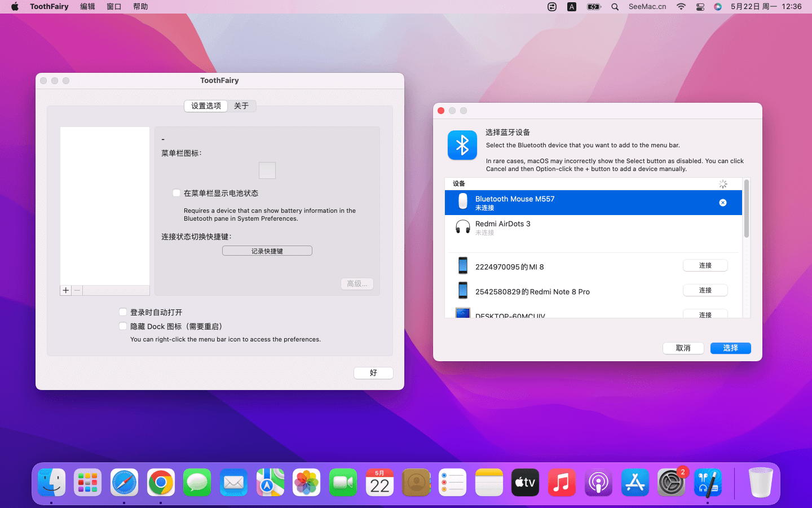Open Contacts app in the Dock
This screenshot has width=812, height=508.
(x=416, y=482)
